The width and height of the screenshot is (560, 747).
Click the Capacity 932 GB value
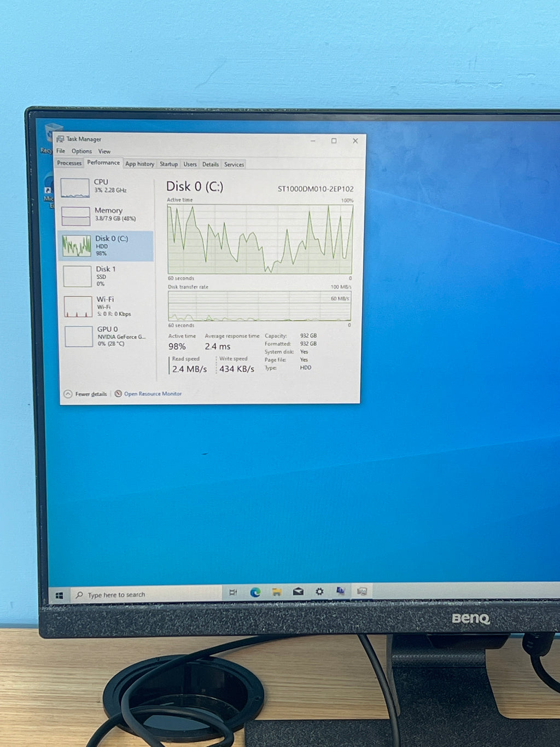point(308,336)
